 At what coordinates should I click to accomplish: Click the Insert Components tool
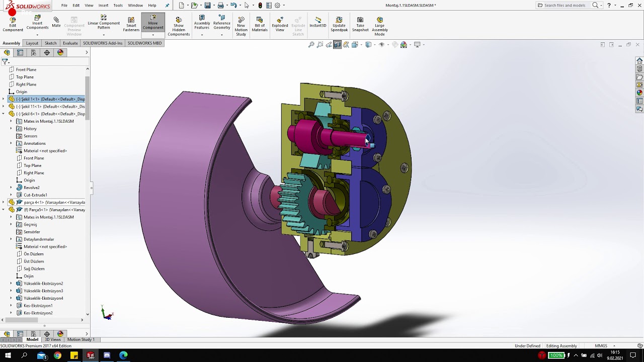pyautogui.click(x=37, y=23)
